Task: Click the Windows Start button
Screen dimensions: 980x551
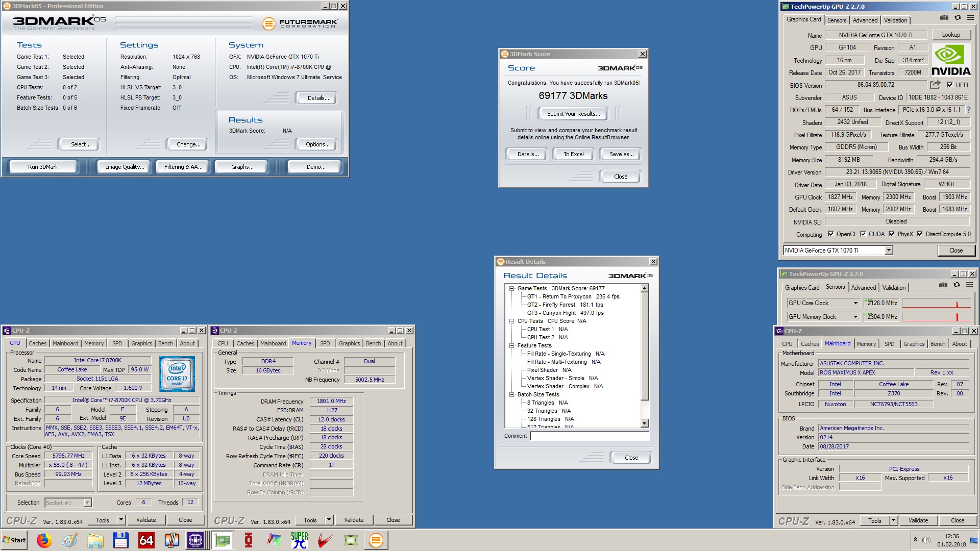Action: 14,540
